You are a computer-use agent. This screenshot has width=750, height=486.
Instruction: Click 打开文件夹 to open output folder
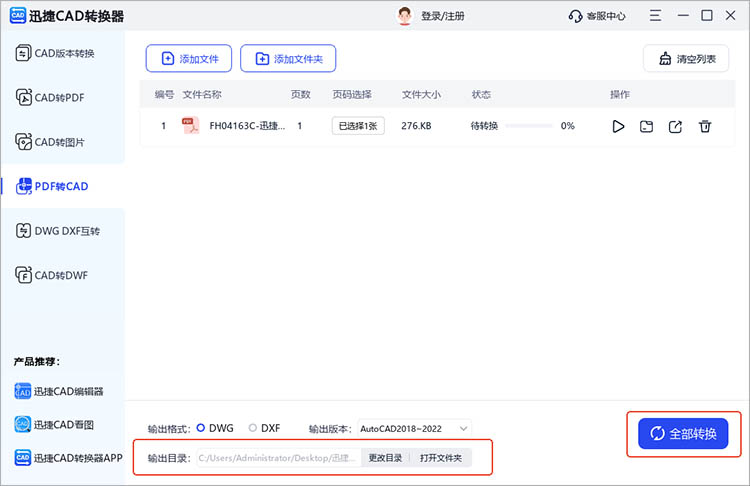(441, 458)
